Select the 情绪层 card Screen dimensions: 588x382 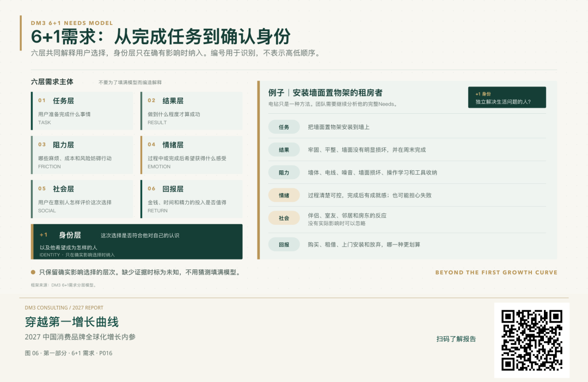pos(191,155)
